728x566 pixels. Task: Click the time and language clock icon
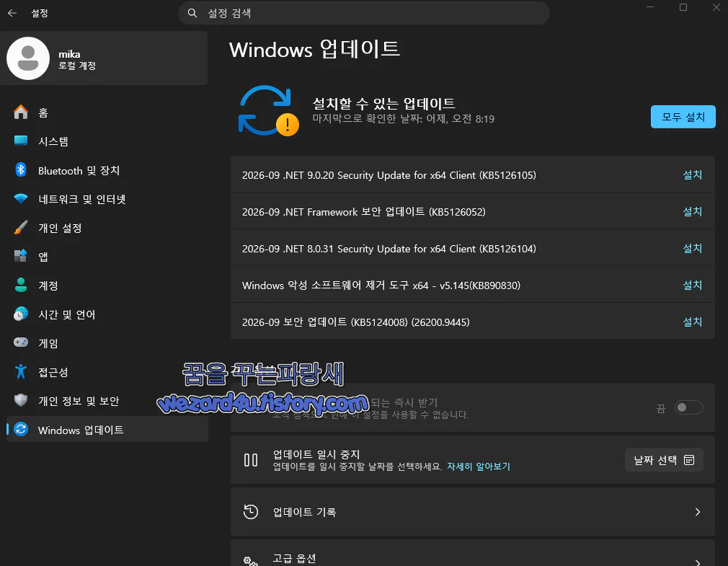[21, 314]
